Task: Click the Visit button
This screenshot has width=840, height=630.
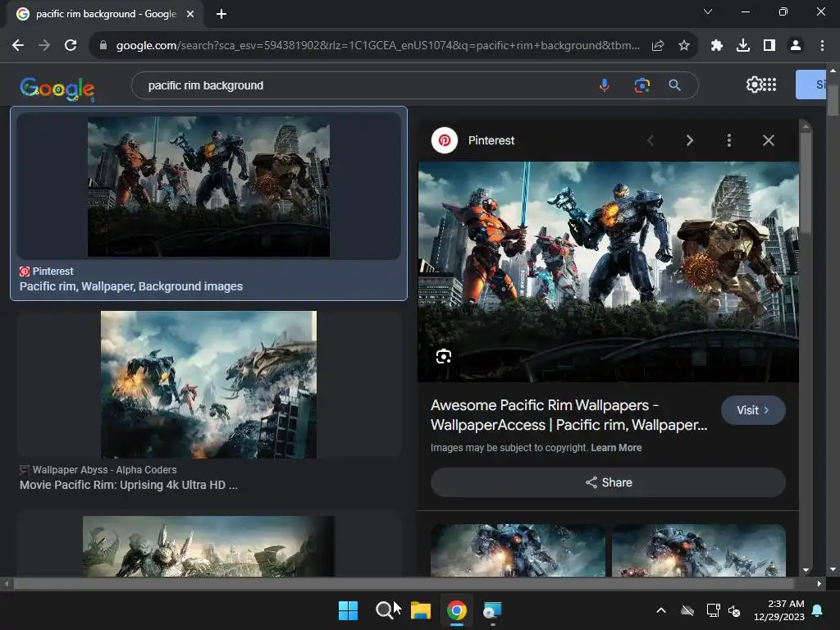Action: click(x=753, y=410)
